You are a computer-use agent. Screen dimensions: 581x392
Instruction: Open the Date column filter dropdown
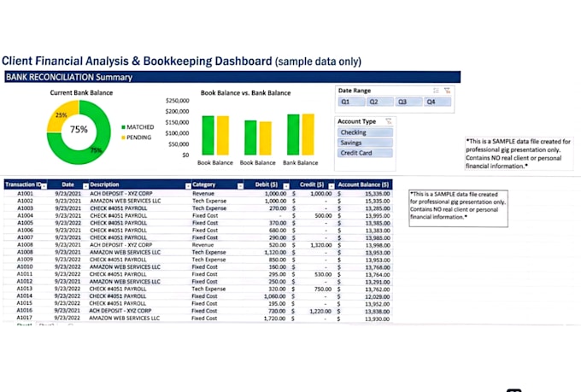click(x=85, y=185)
